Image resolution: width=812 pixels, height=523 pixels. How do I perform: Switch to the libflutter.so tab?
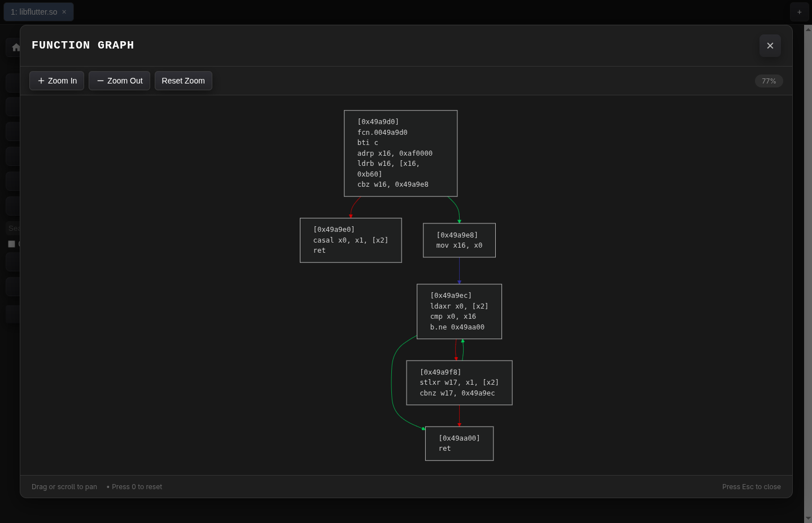(33, 12)
